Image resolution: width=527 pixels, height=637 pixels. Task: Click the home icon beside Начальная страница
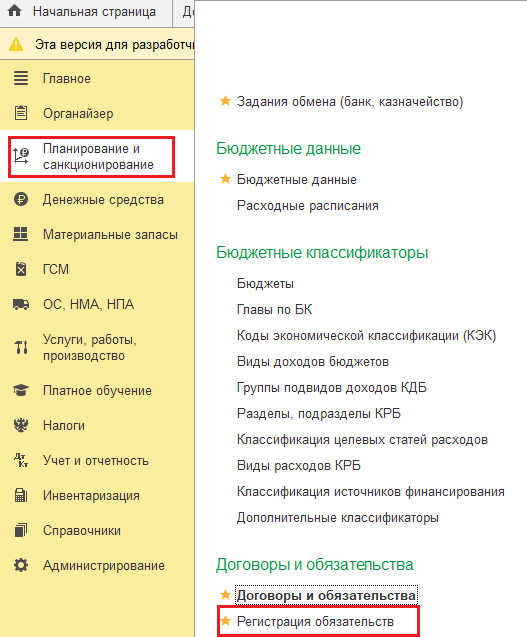pos(15,11)
